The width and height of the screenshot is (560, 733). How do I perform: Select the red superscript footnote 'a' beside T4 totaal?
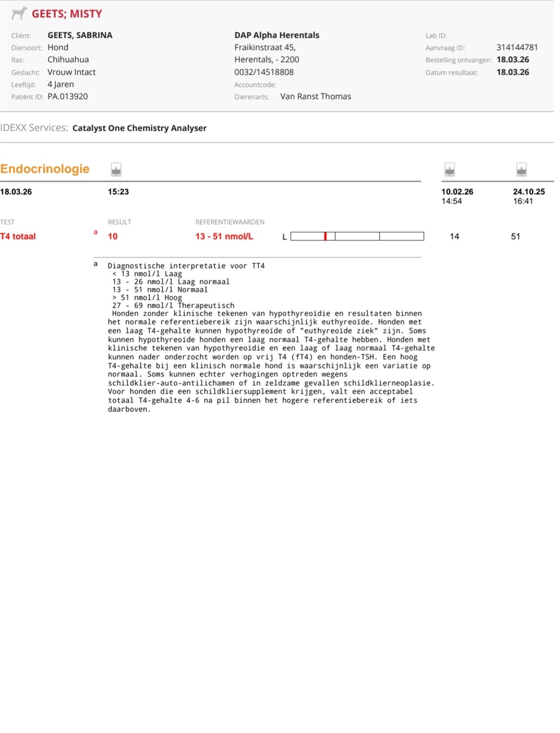pos(95,232)
